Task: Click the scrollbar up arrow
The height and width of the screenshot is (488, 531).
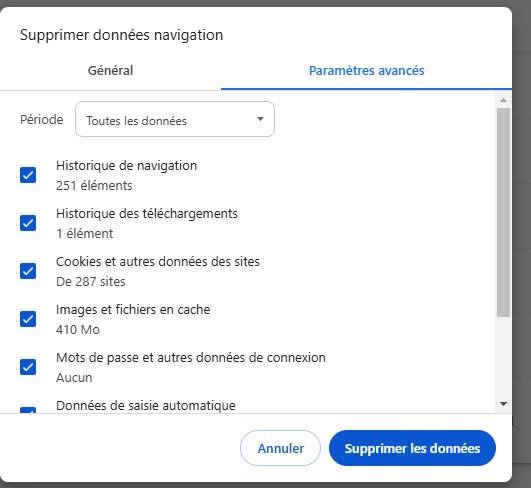Action: [503, 100]
